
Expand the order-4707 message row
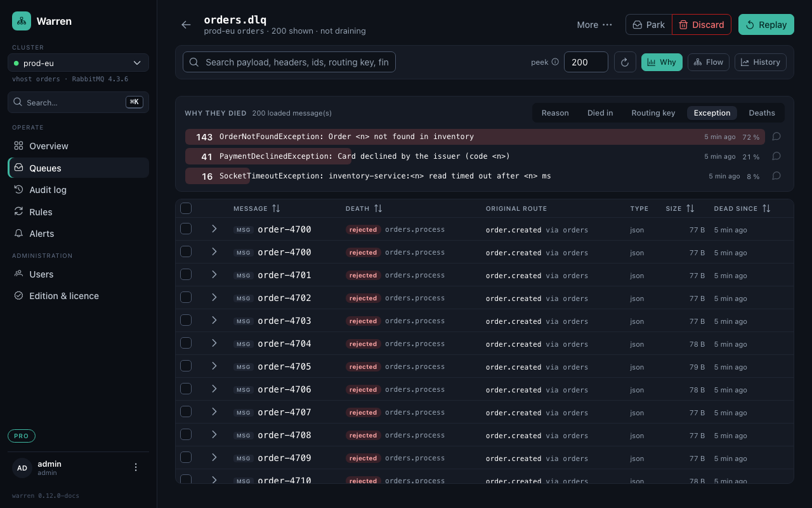tap(214, 411)
